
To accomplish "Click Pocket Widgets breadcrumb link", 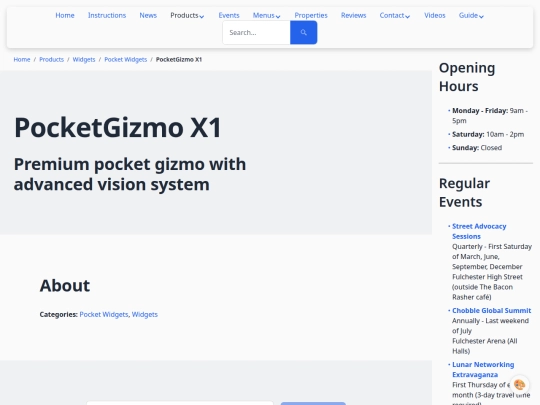I will [125, 60].
